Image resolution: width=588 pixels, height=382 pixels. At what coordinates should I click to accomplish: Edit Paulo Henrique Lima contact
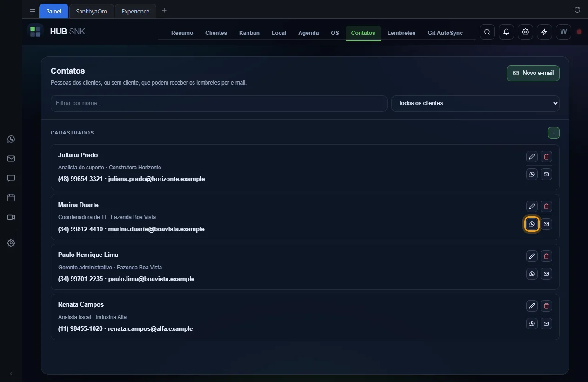click(532, 256)
